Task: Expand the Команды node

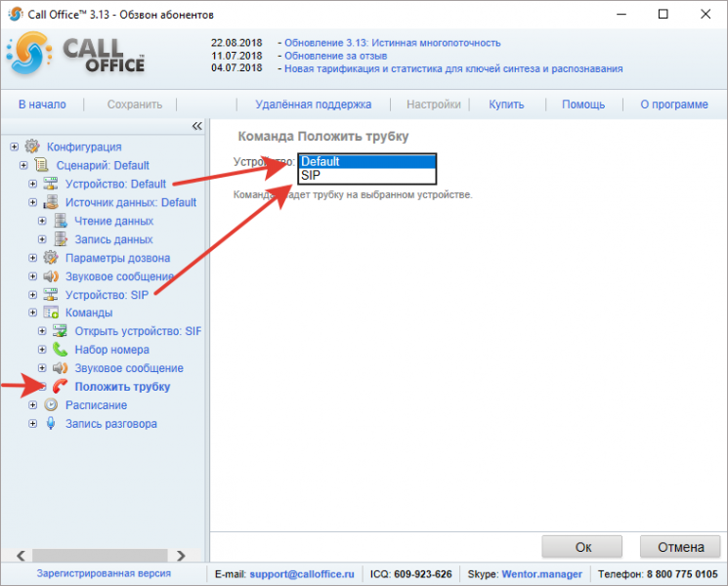Action: click(x=33, y=313)
